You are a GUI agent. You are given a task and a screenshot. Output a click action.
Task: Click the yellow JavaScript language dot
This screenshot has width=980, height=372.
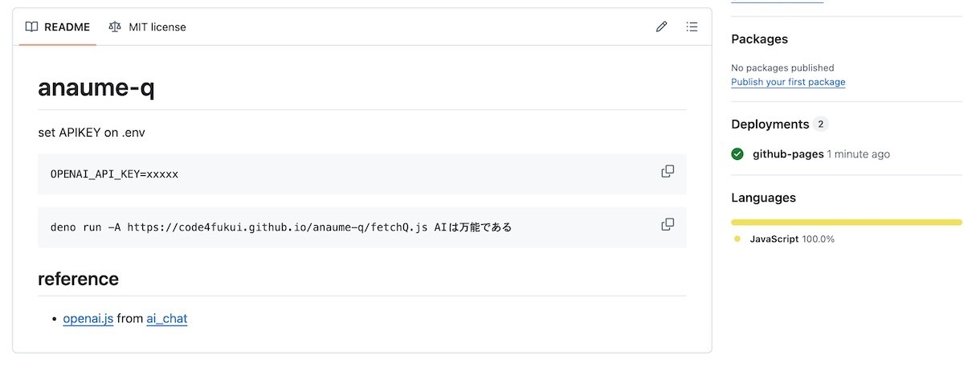click(x=737, y=239)
